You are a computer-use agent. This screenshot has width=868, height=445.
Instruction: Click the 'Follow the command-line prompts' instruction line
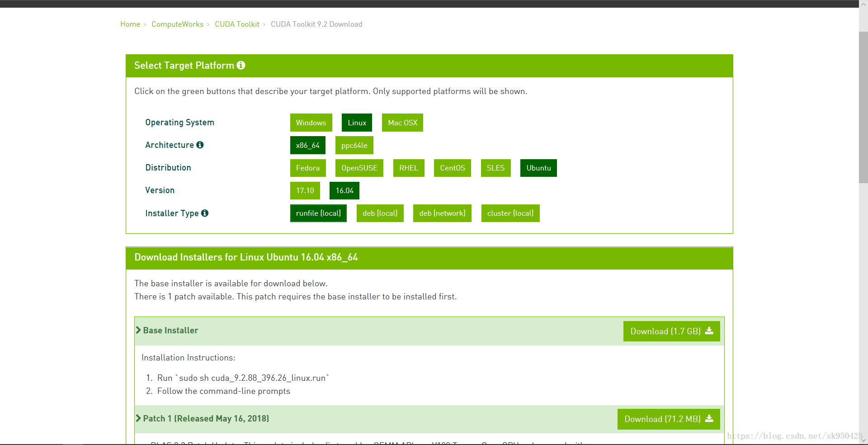224,391
